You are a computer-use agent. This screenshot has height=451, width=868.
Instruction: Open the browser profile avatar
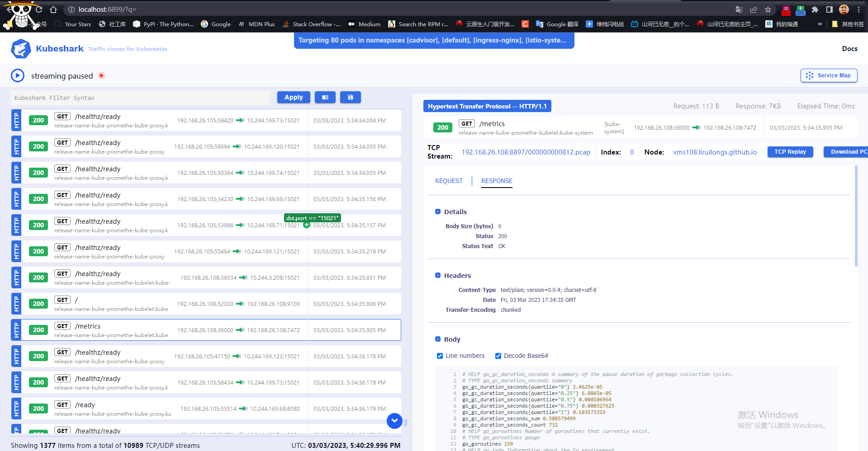click(844, 9)
